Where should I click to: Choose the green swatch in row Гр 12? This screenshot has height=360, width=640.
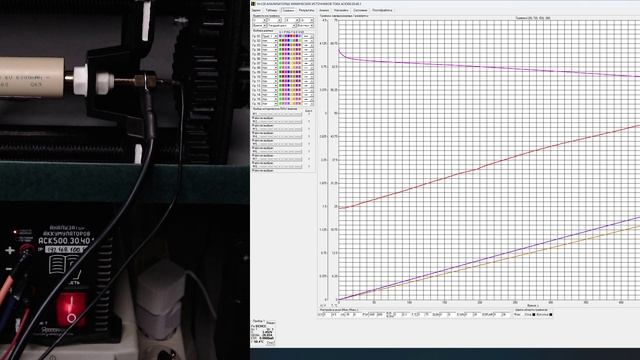[x=280, y=86]
